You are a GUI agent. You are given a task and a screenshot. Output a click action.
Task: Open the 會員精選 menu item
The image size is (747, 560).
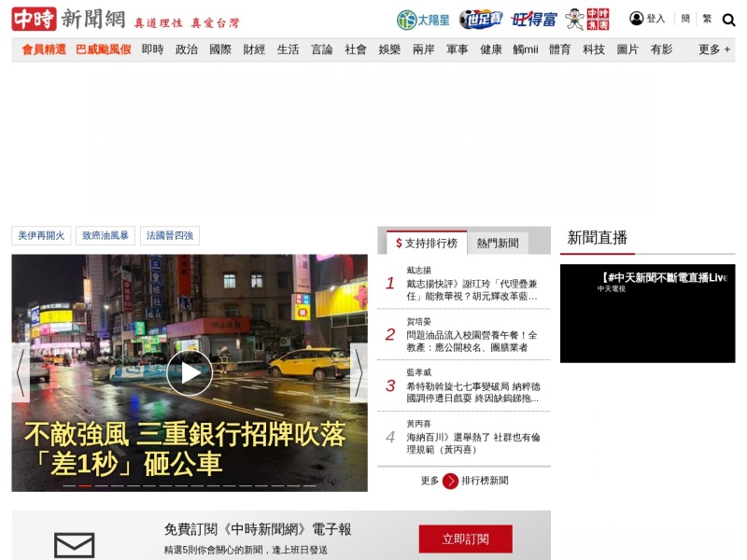point(44,49)
